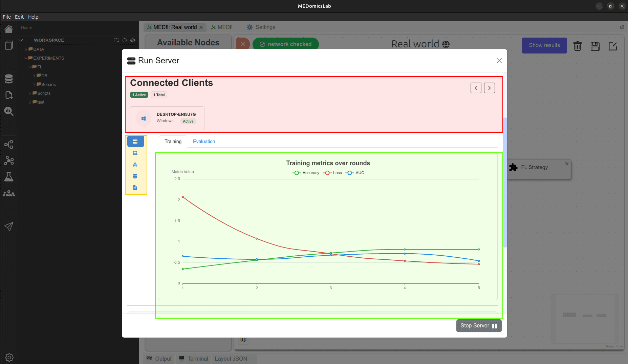Click the Stop Server button
628x364 pixels.
[x=479, y=325]
